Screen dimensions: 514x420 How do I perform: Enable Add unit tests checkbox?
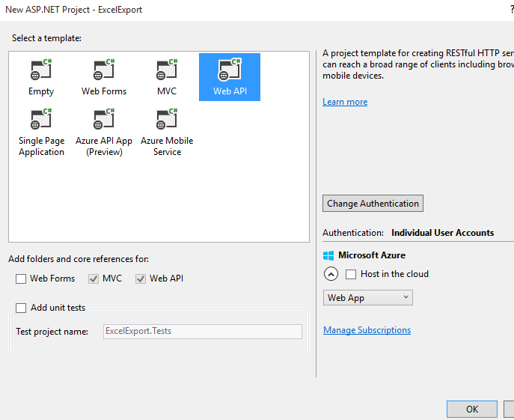(x=22, y=308)
